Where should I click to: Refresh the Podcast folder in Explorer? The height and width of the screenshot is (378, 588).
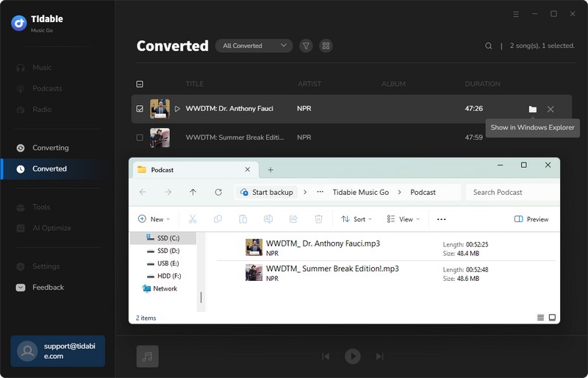[218, 192]
